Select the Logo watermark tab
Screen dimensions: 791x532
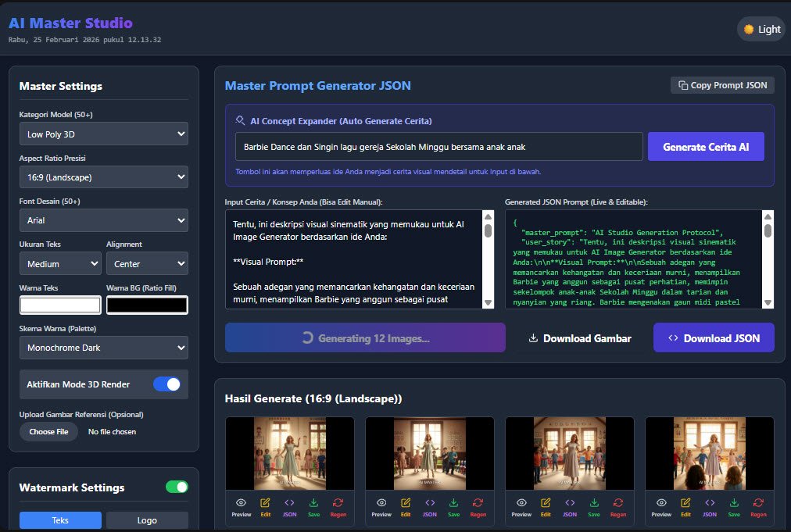147,520
